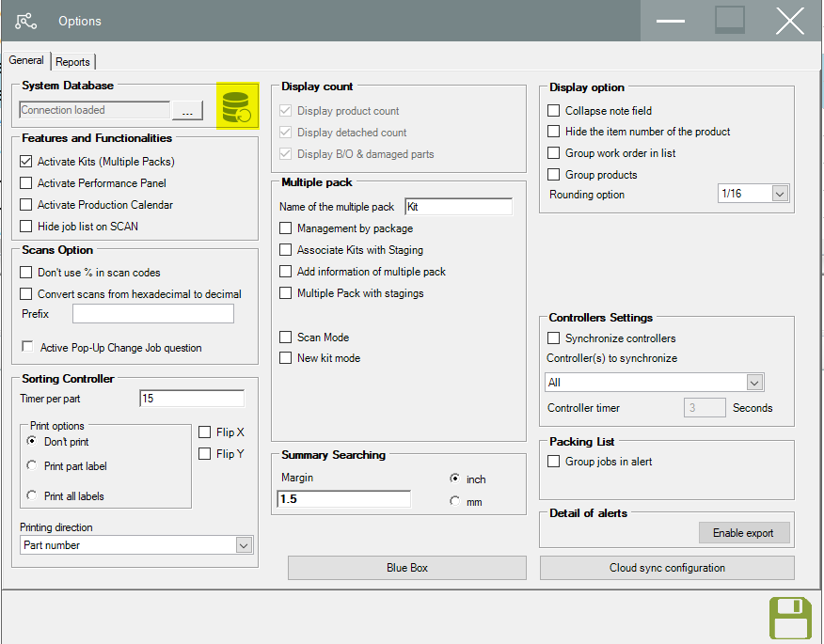Click the Timer per part field
The height and width of the screenshot is (644, 824).
192,399
